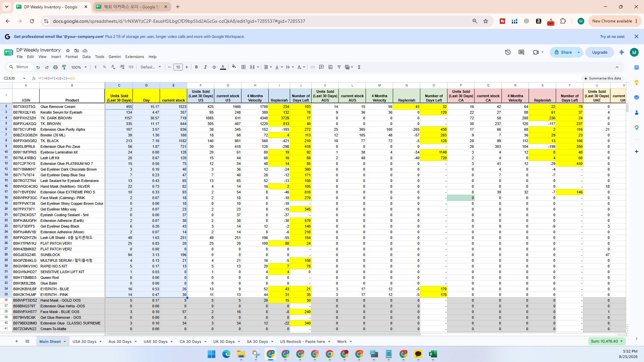Screen dimensions: 644x362
Task: Select the Paint format tool
Action: (x=64, y=67)
